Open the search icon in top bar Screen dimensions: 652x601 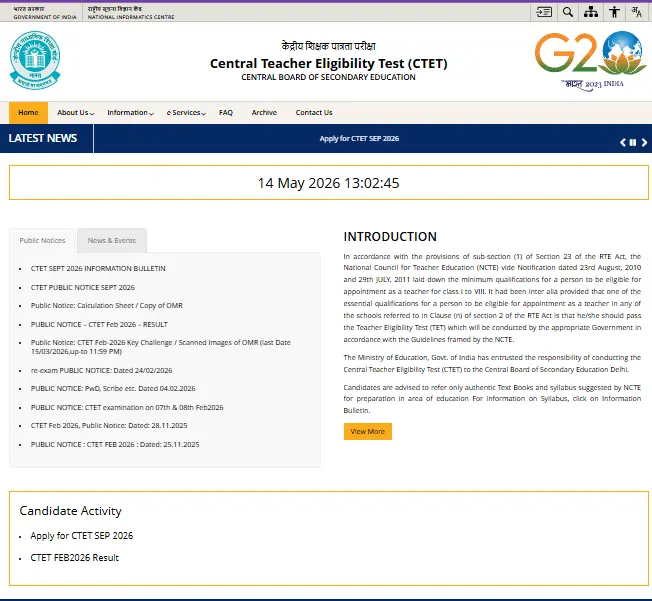tap(568, 12)
